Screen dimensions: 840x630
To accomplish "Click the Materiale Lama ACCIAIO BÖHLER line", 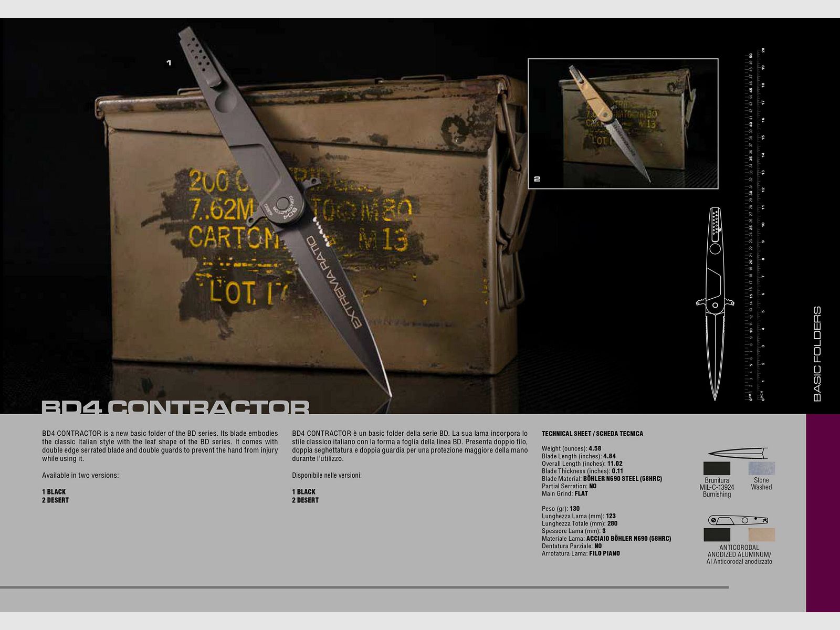I will (x=606, y=539).
